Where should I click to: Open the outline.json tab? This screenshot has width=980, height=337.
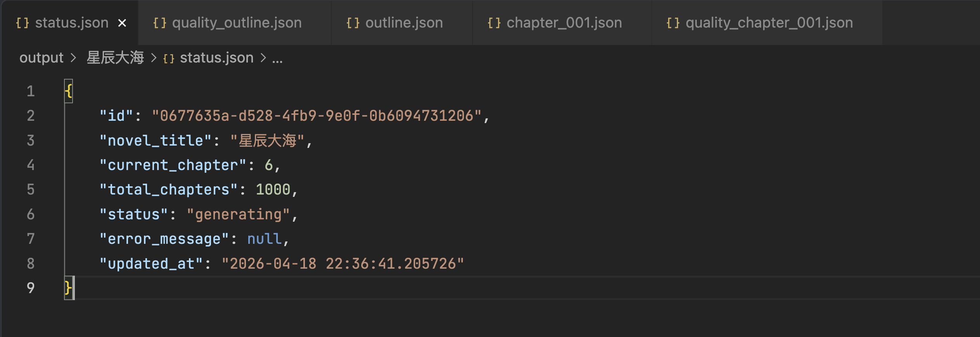(404, 23)
